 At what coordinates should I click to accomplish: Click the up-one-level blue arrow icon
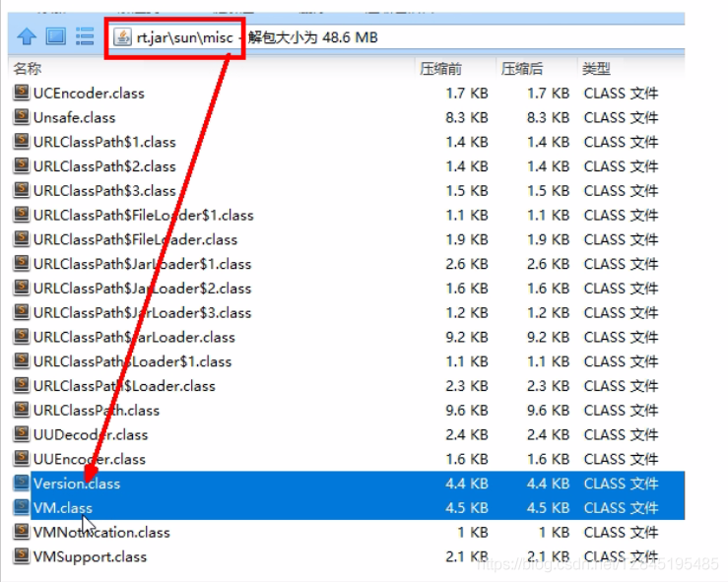coord(27,36)
